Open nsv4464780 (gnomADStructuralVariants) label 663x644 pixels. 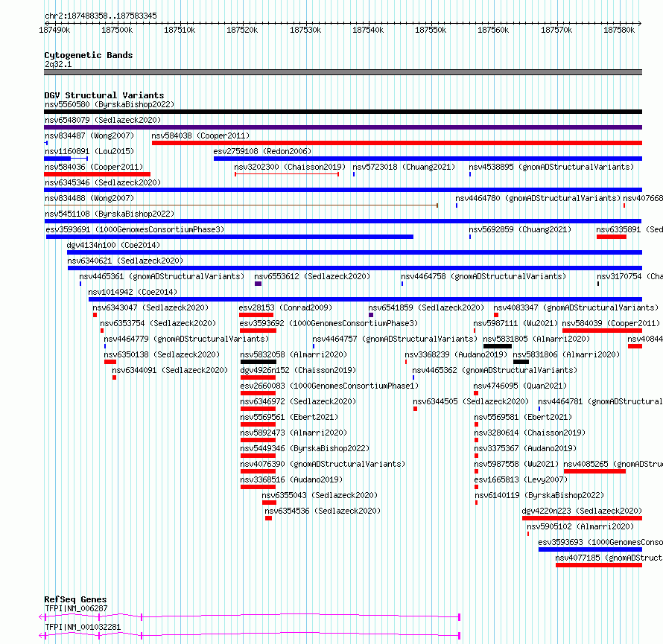tap(538, 198)
